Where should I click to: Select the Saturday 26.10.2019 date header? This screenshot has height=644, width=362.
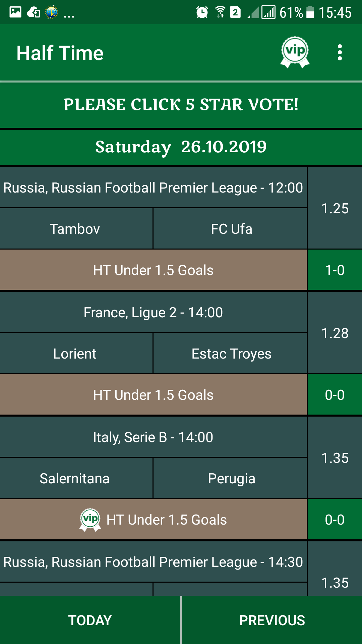click(181, 147)
